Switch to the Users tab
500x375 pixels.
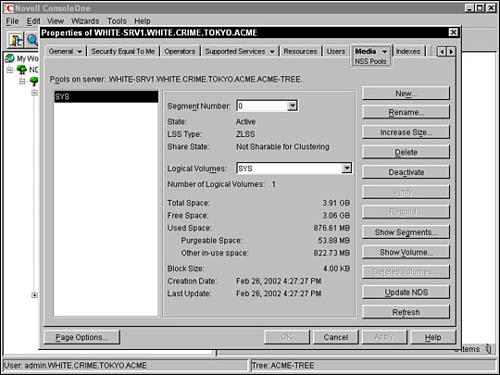(x=336, y=51)
